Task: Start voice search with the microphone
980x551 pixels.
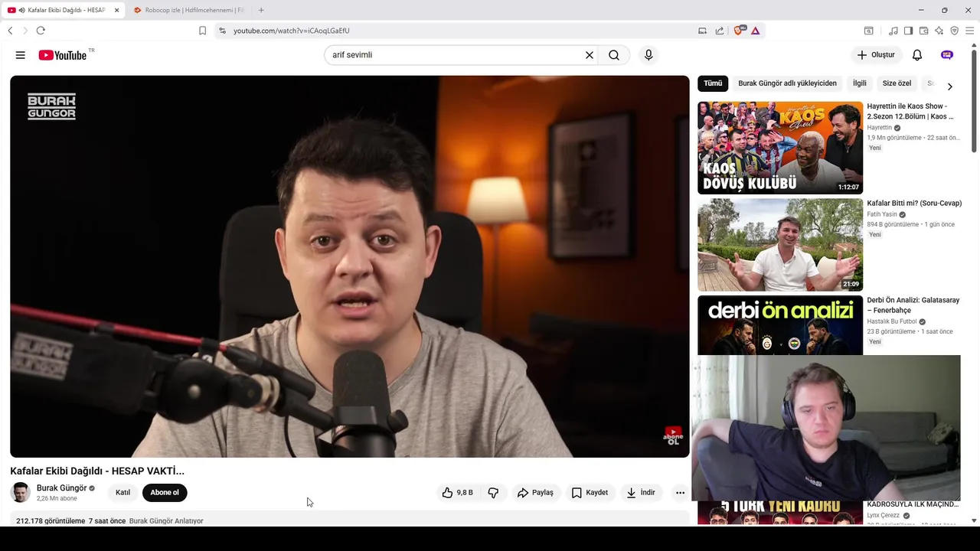Action: click(648, 55)
